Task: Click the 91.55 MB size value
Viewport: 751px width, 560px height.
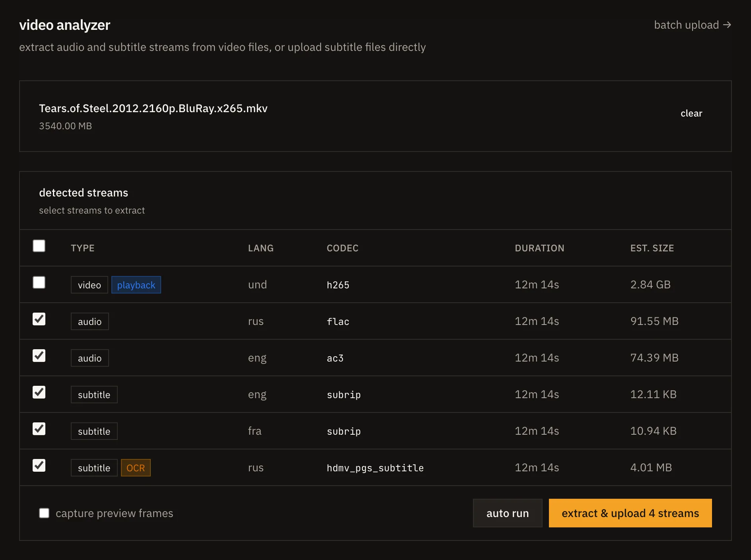Action: point(654,321)
